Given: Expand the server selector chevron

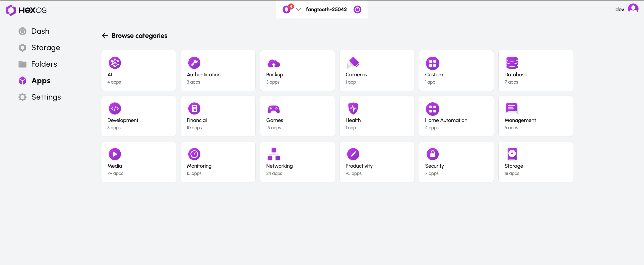Looking at the screenshot, I should [298, 9].
